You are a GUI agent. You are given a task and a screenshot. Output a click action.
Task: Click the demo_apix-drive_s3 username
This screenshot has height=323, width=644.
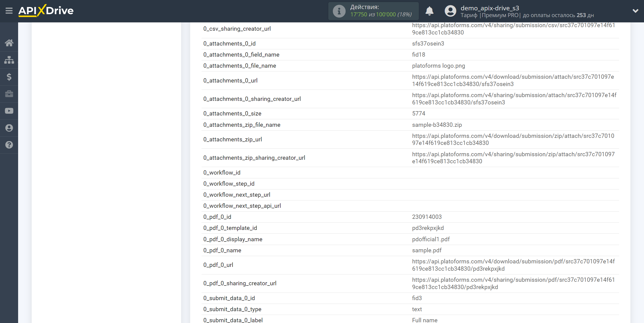pos(490,8)
